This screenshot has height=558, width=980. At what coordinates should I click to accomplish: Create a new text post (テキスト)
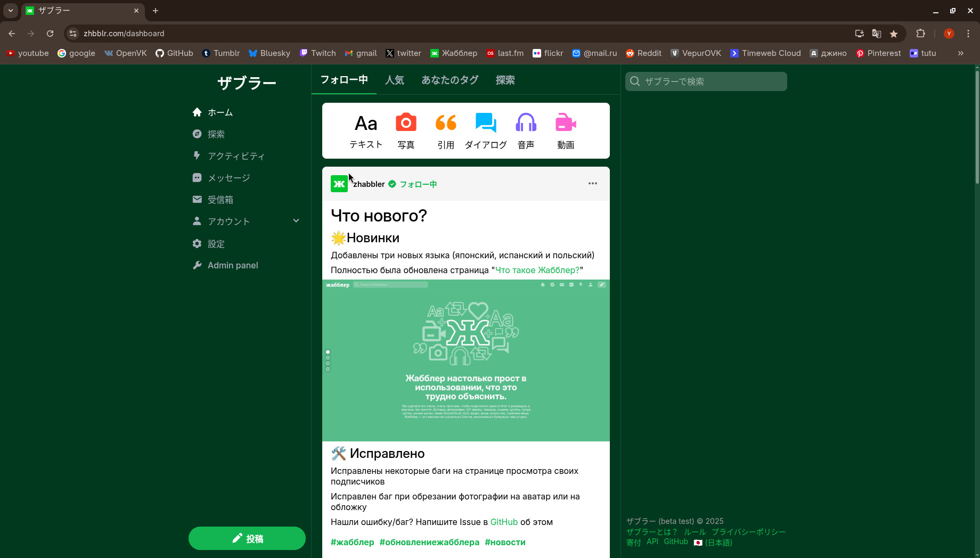(x=366, y=131)
